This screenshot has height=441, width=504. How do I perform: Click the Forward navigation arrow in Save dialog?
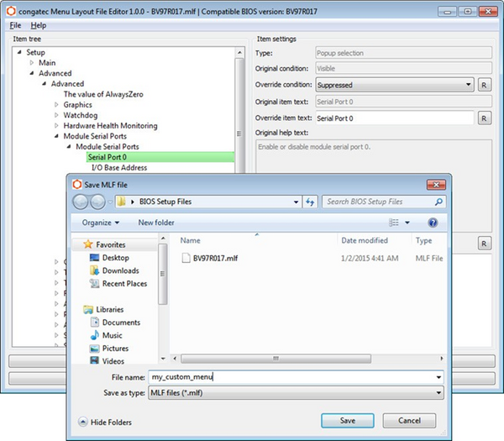[x=97, y=202]
